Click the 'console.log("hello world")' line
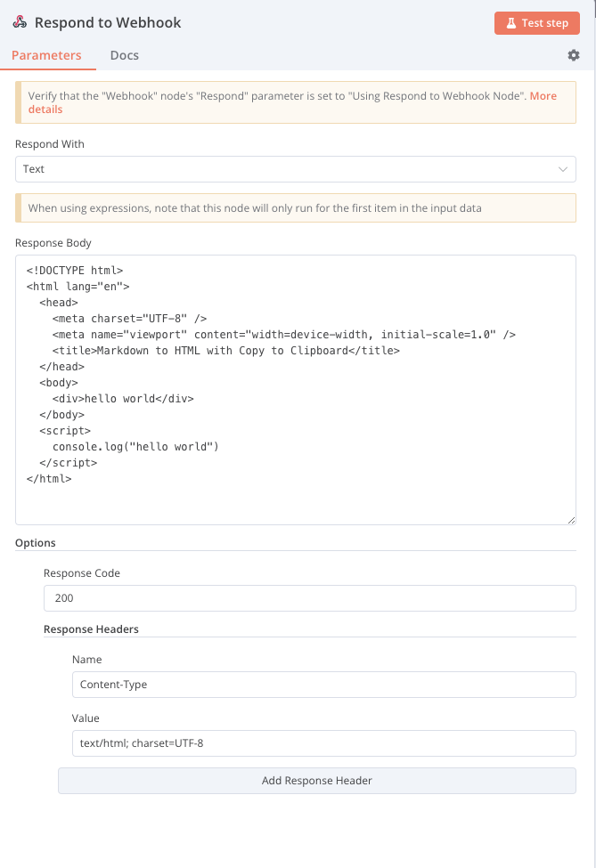This screenshot has height=868, width=596. click(135, 447)
